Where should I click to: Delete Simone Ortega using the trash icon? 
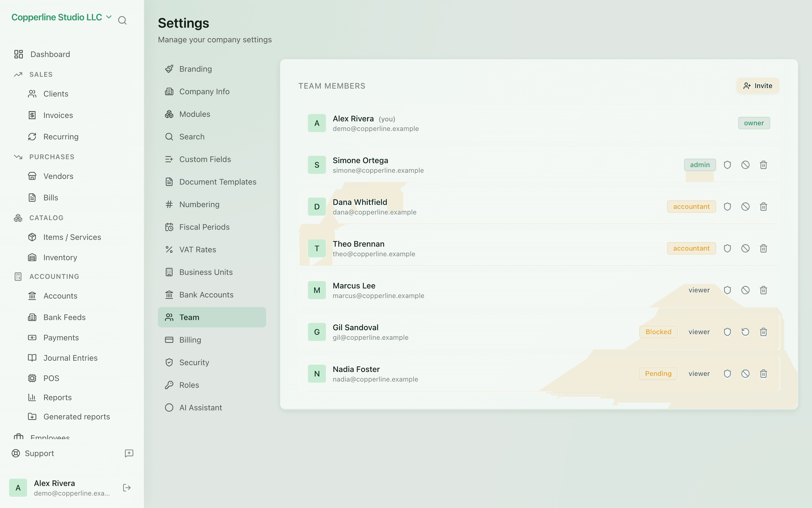(x=763, y=165)
